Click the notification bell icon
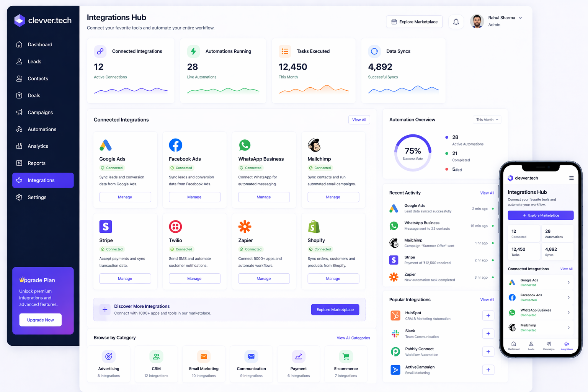The height and width of the screenshot is (392, 588). pos(456,22)
